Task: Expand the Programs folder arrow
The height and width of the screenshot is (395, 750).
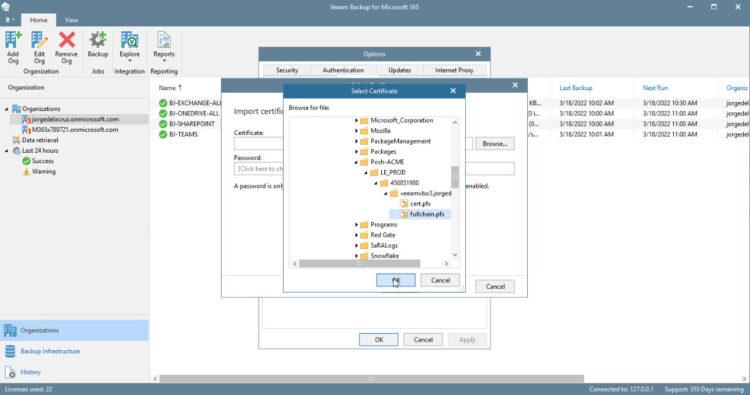Action: 356,225
